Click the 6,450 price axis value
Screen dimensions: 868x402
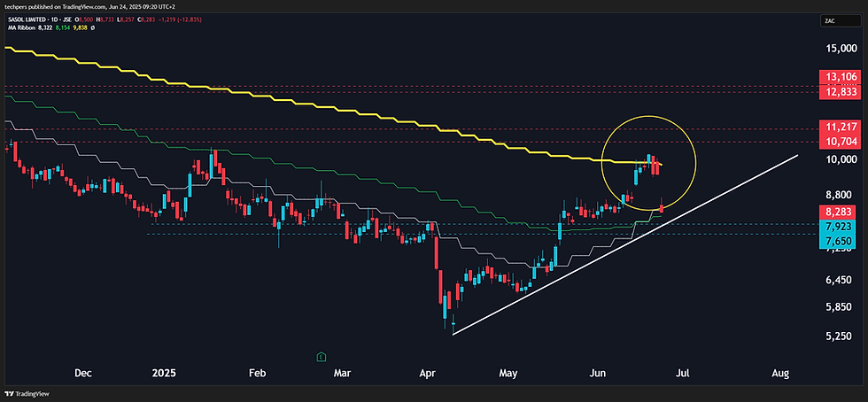(838, 281)
